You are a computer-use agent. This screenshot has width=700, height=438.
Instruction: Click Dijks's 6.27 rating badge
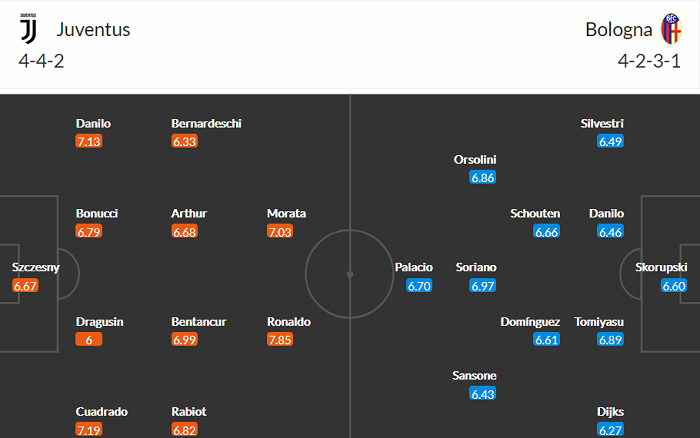(x=611, y=429)
